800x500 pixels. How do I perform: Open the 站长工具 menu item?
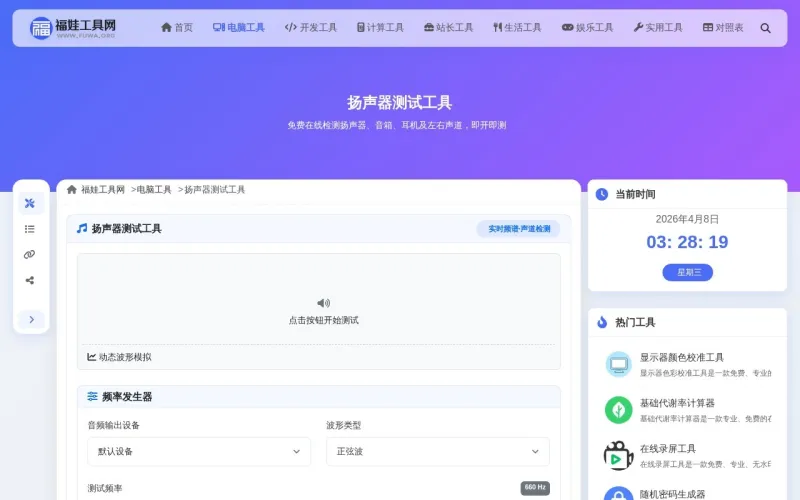[x=448, y=28]
